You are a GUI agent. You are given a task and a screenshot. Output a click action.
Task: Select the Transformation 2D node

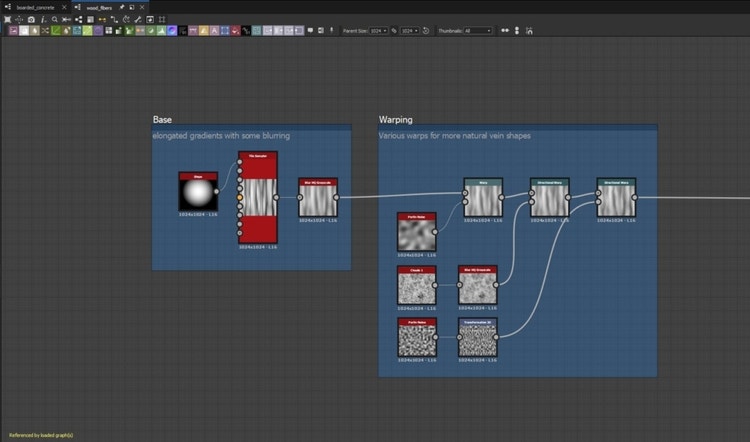(478, 338)
